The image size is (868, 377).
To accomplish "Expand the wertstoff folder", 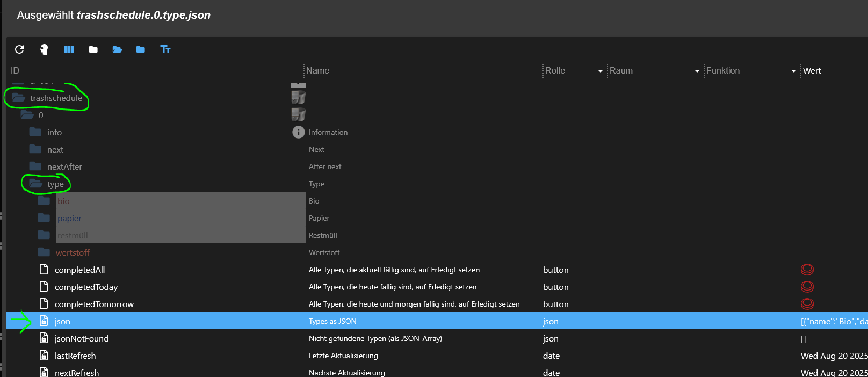I will point(44,252).
